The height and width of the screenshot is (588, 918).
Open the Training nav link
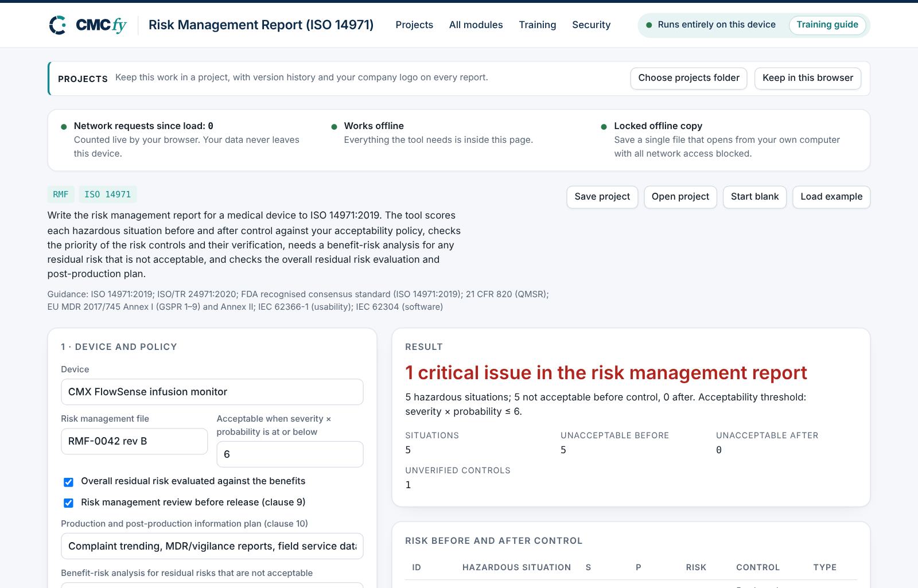tap(537, 25)
